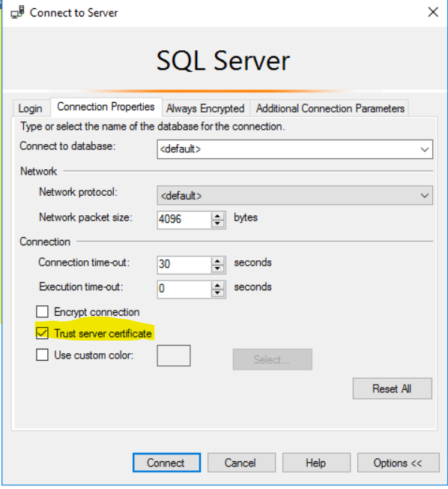
Task: Open the Connect to database dropdown
Action: 294,149
